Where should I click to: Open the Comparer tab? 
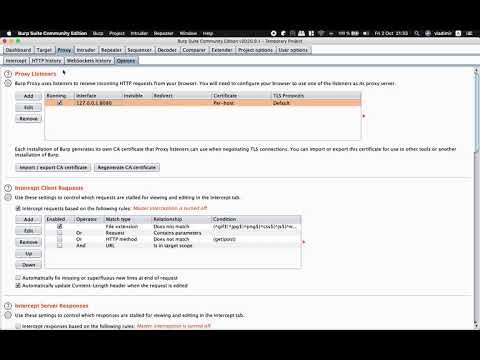(x=194, y=50)
